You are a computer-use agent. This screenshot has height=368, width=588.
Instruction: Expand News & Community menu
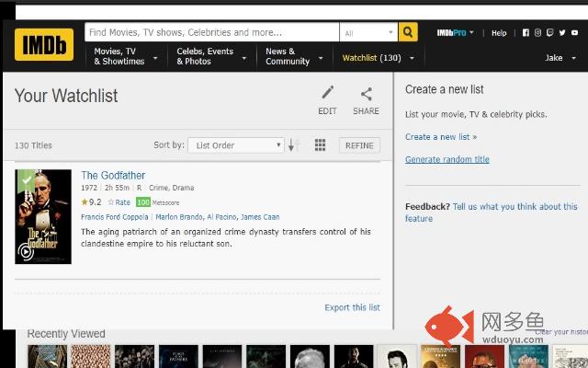(x=294, y=56)
